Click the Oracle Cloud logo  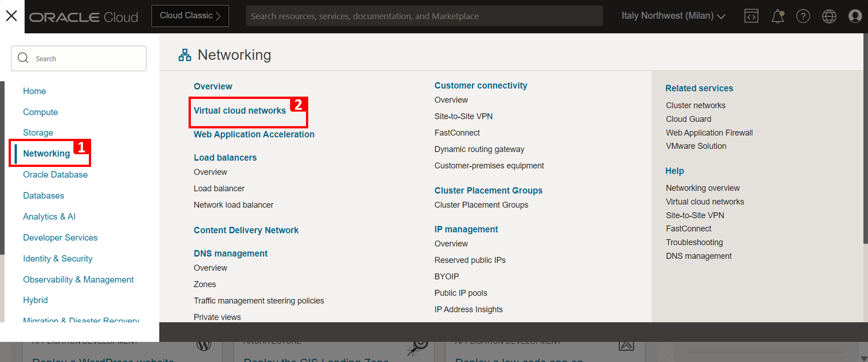click(x=84, y=17)
